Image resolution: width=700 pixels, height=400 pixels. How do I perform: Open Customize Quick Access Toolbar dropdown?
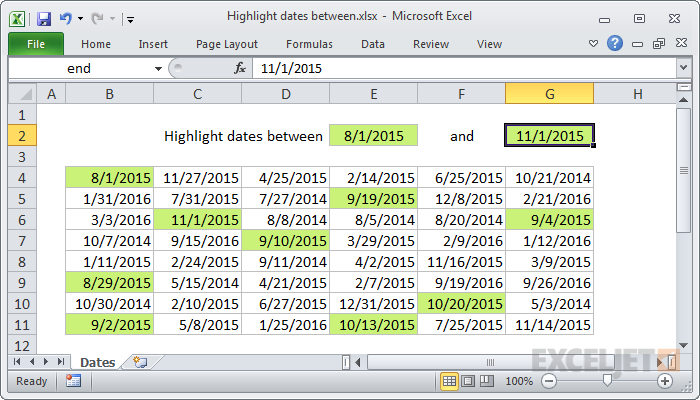[130, 19]
